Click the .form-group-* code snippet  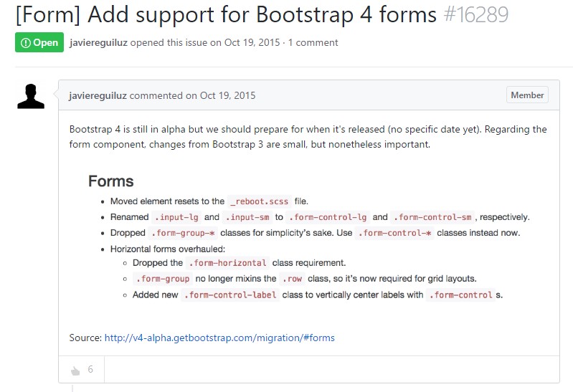click(x=183, y=233)
